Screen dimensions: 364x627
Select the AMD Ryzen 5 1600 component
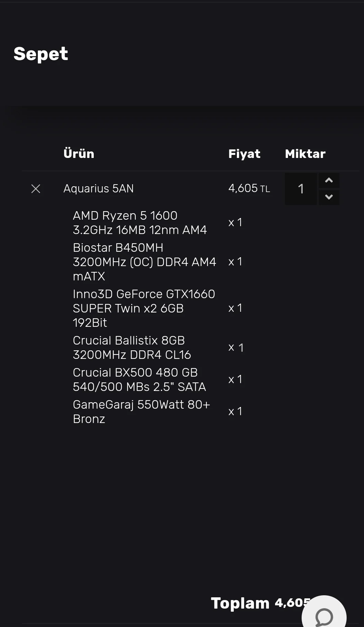click(x=140, y=223)
